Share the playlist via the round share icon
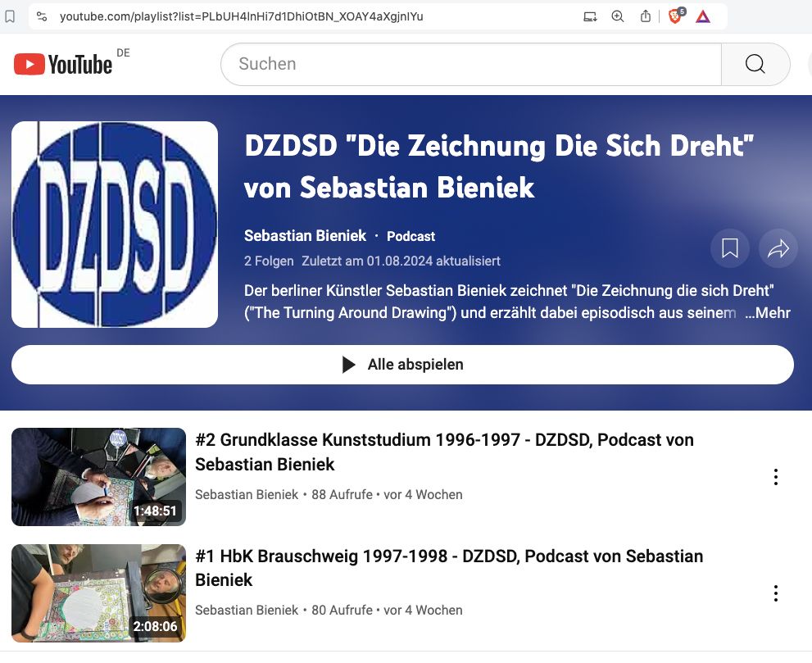The image size is (812, 663). (778, 248)
